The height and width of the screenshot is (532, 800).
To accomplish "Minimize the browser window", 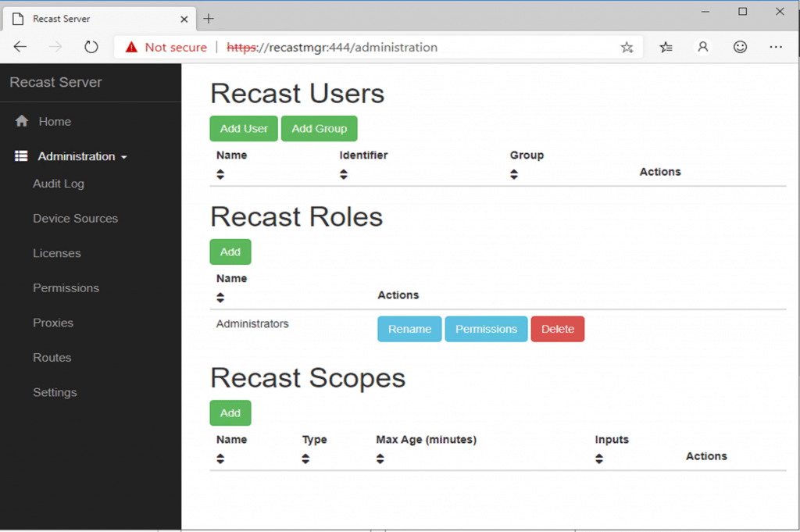I will click(x=705, y=11).
